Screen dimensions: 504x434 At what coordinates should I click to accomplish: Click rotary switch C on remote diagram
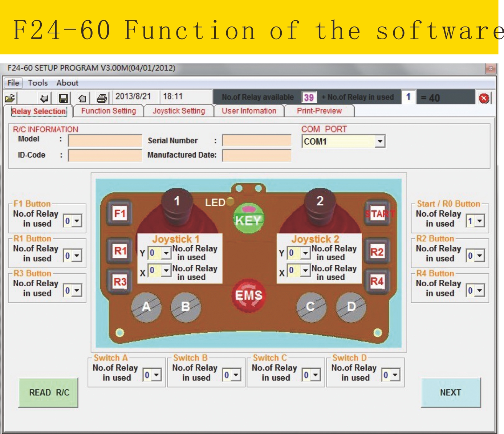tap(311, 307)
